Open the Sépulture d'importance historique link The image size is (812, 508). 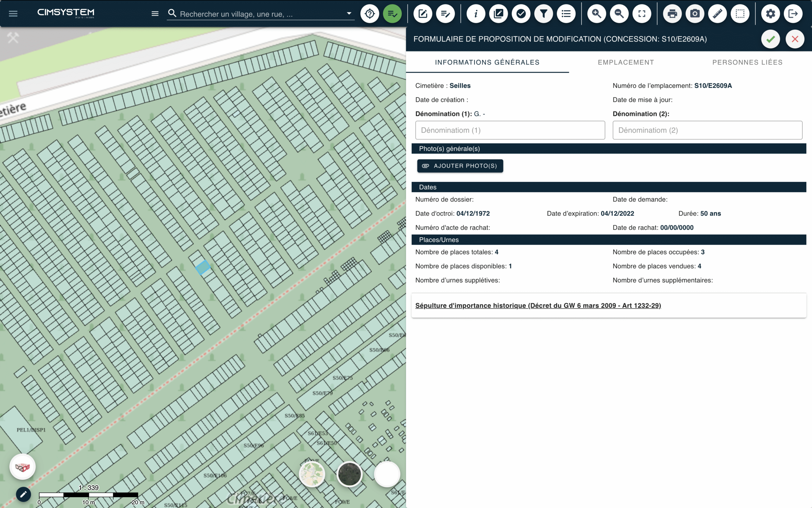click(538, 306)
